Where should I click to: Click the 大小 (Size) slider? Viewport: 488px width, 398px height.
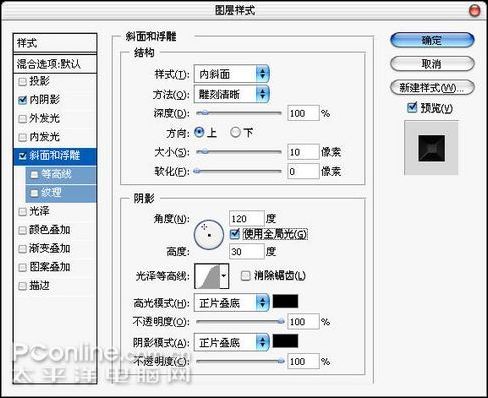(239, 152)
